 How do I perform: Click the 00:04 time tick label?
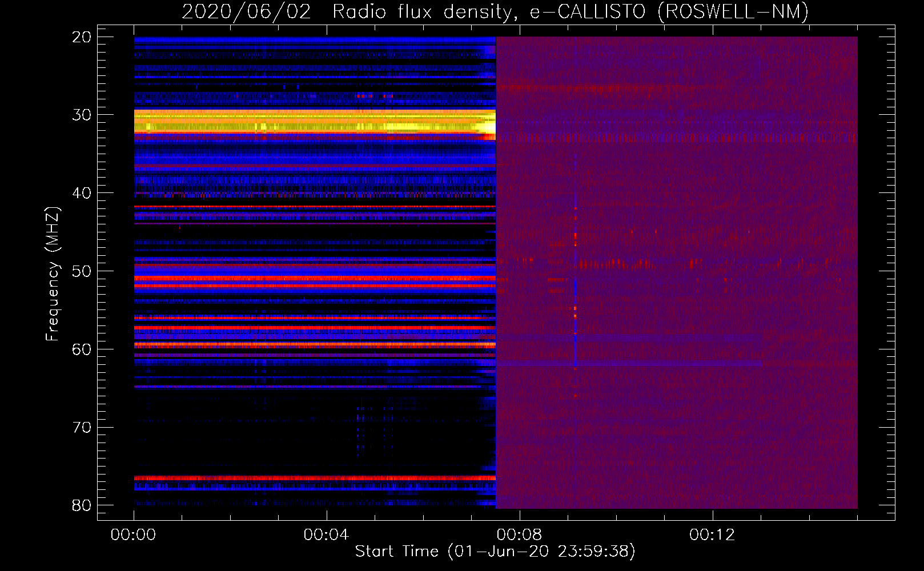(326, 535)
